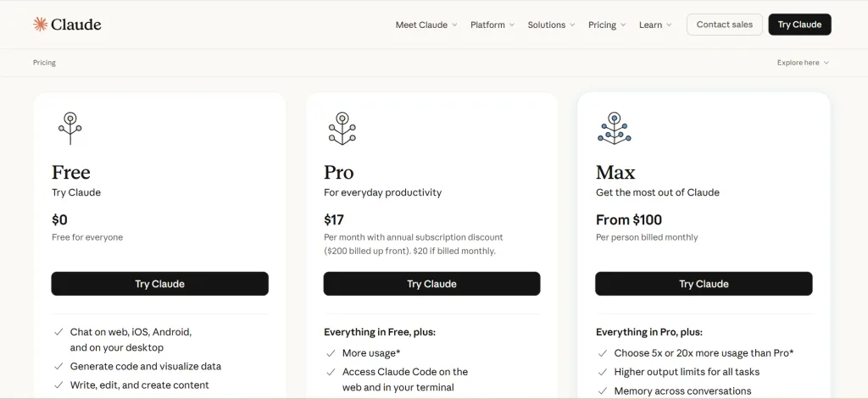The image size is (868, 399).
Task: Click the 'From $100' price text
Action: [x=629, y=219]
